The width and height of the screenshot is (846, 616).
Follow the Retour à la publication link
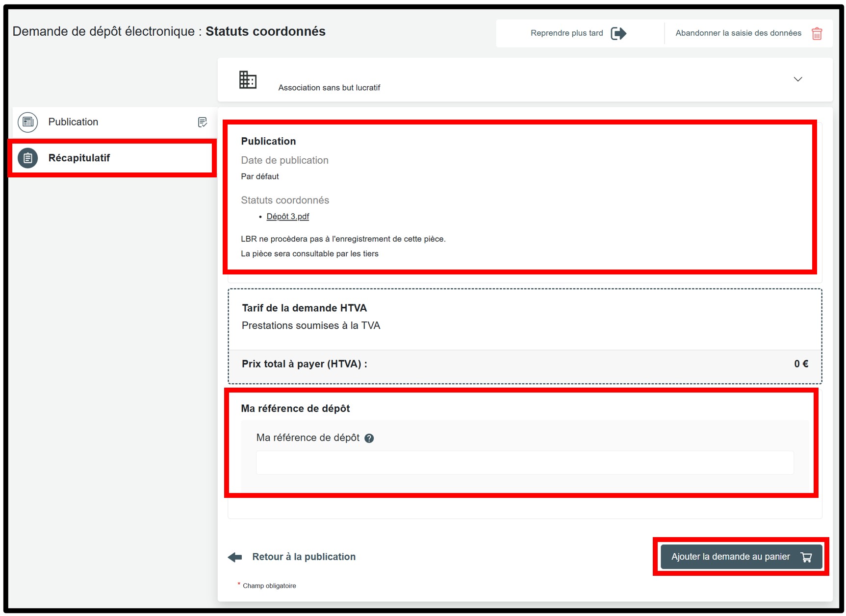point(304,557)
